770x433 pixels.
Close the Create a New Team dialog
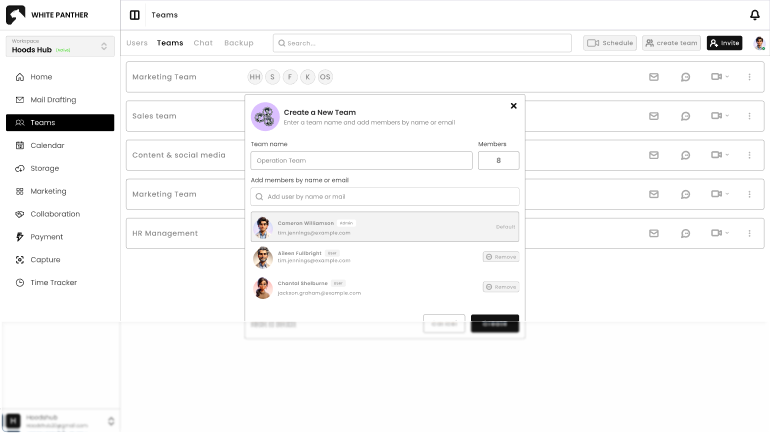(x=514, y=106)
